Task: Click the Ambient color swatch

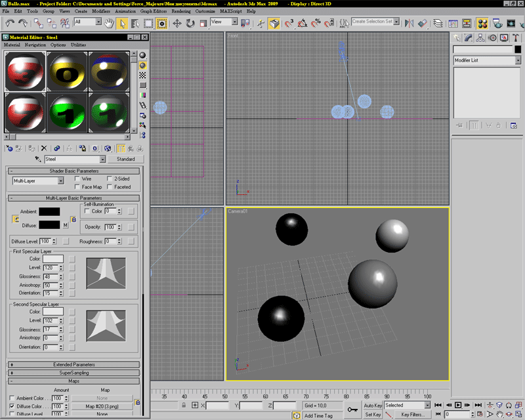Action: 49,212
